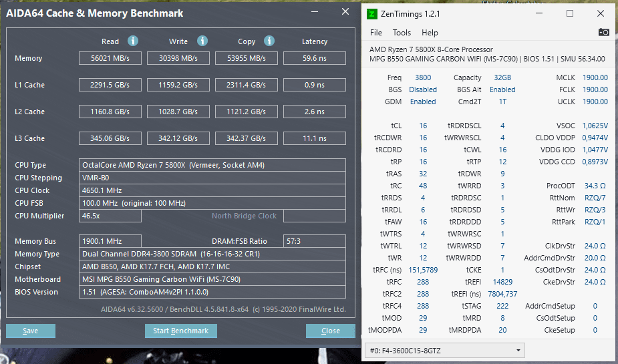The height and width of the screenshot is (364, 618).
Task: Click the tRFC (ns) value 151,5789
Action: (423, 270)
